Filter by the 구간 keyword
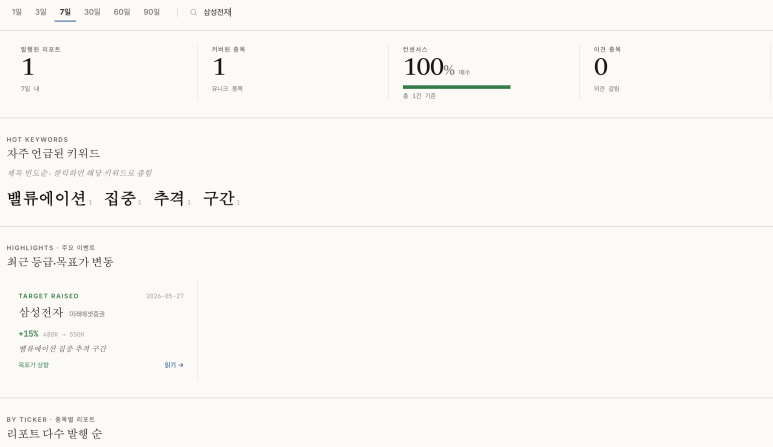This screenshot has width=773, height=447. (221, 199)
